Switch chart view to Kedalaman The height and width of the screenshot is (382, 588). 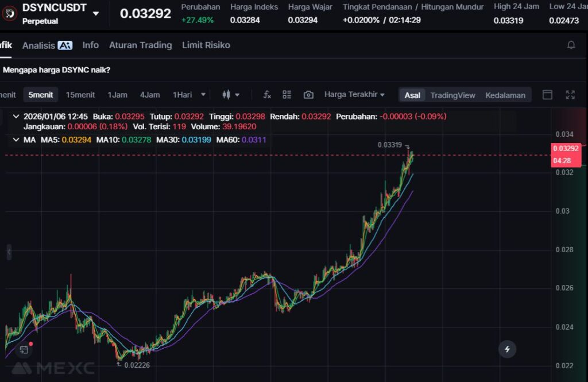tap(505, 95)
